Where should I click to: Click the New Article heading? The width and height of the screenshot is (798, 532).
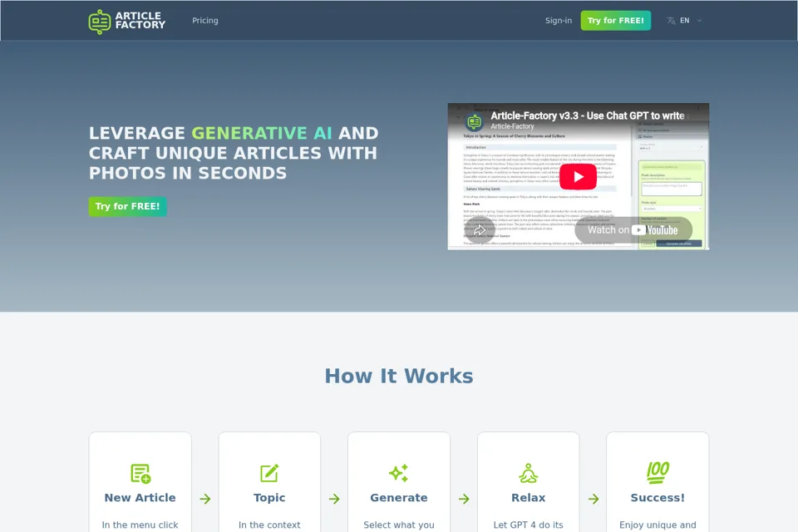[x=140, y=497]
